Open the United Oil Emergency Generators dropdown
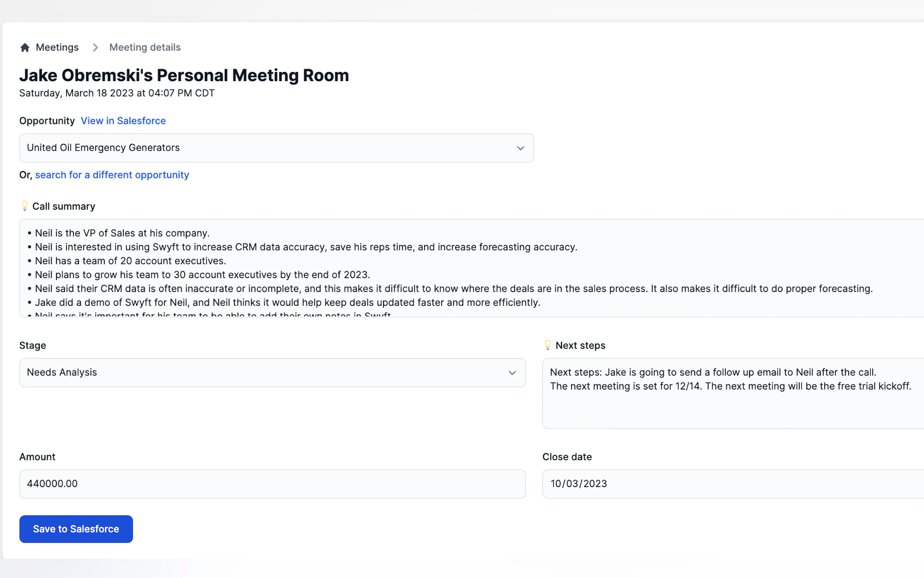Screen dimensions: 924x578 (x=267, y=148)
